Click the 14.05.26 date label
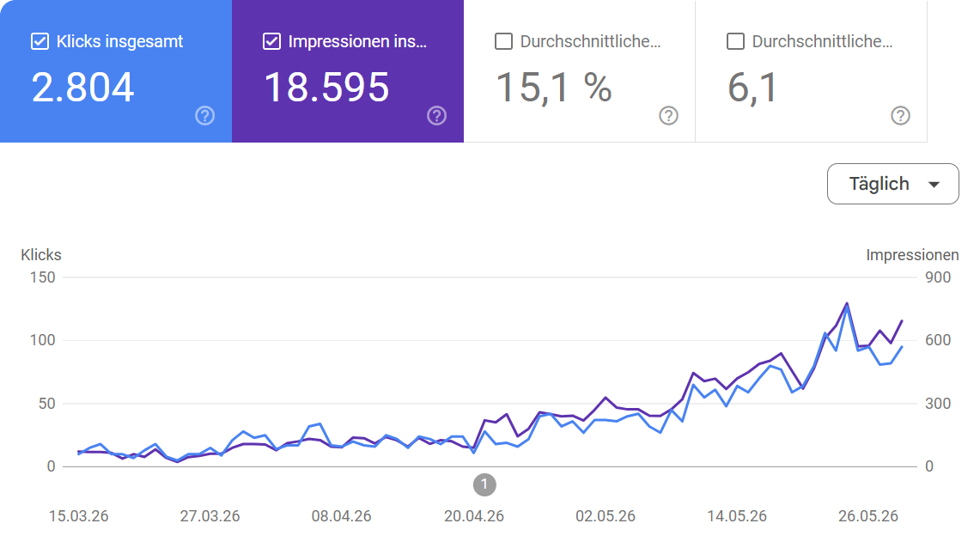This screenshot has height=560, width=980. coord(737,516)
